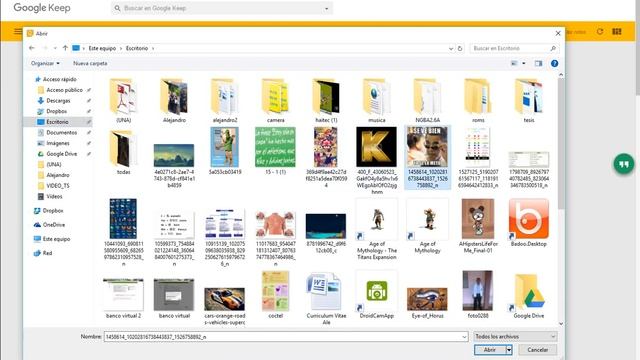Open the Abrir button split dropdown arrow
This screenshot has width=640, height=360.
point(509,350)
